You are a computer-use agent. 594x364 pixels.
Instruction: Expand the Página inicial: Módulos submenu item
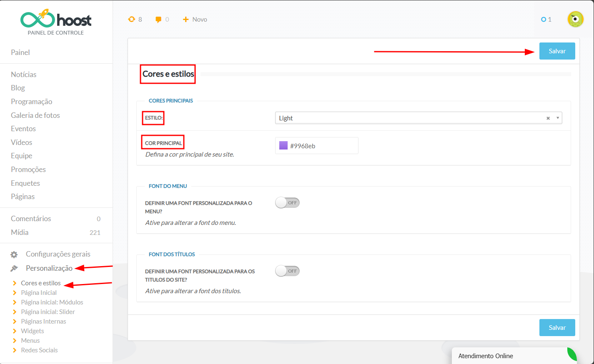point(52,302)
